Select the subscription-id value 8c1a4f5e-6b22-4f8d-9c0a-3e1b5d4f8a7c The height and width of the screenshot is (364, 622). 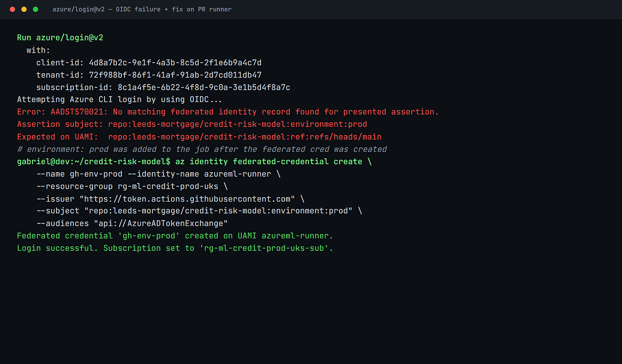(204, 87)
